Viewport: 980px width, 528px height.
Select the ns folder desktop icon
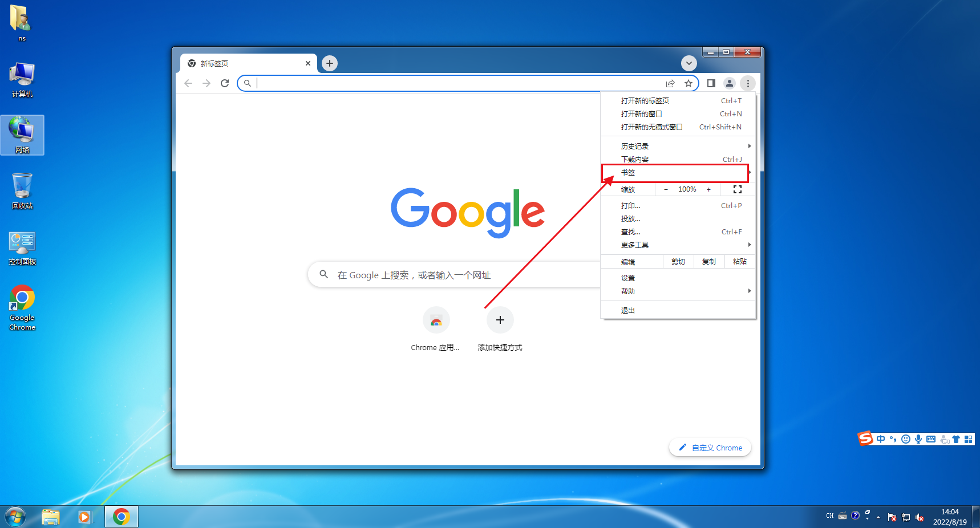click(22, 23)
